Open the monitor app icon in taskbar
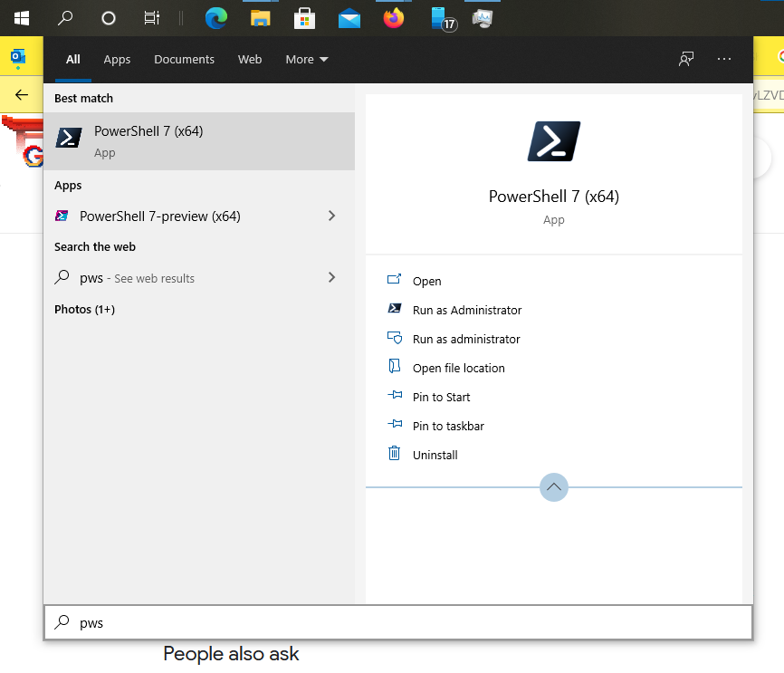Image resolution: width=784 pixels, height=673 pixels. [483, 19]
